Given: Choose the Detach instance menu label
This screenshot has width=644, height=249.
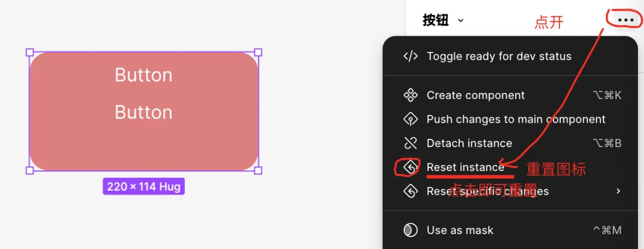Looking at the screenshot, I should click(x=469, y=143).
